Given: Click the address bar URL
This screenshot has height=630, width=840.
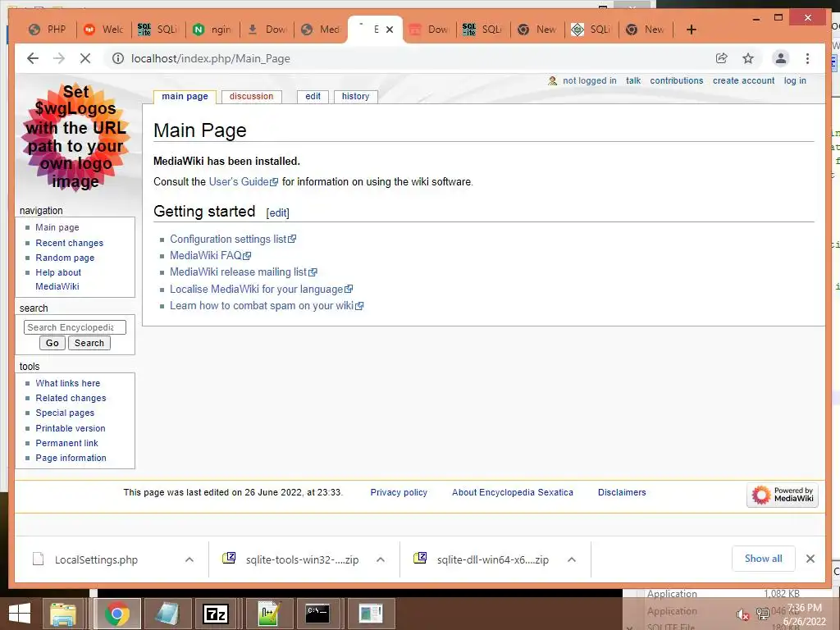Looking at the screenshot, I should (211, 58).
